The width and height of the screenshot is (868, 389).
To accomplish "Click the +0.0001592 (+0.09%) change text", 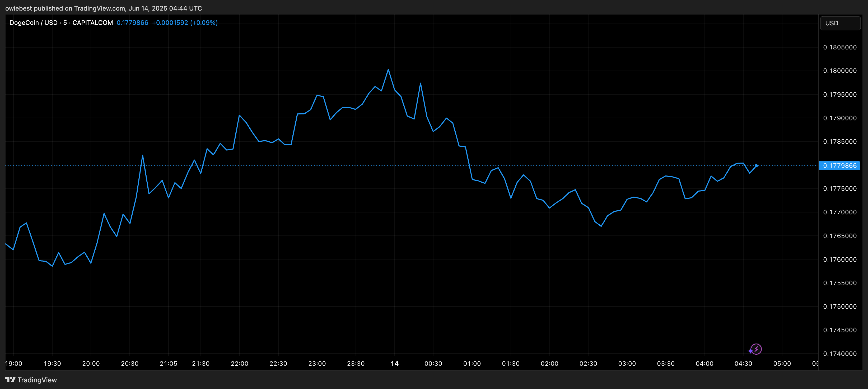I will (185, 22).
